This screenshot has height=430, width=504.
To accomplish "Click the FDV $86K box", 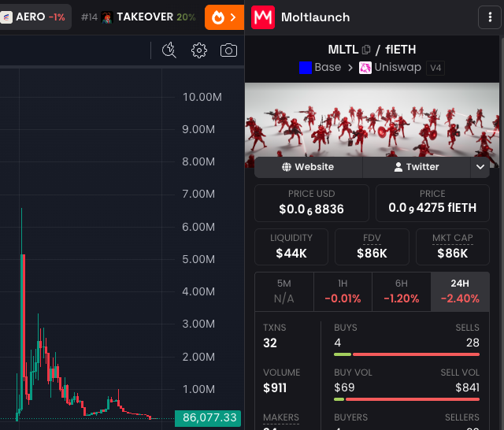I will (x=372, y=247).
